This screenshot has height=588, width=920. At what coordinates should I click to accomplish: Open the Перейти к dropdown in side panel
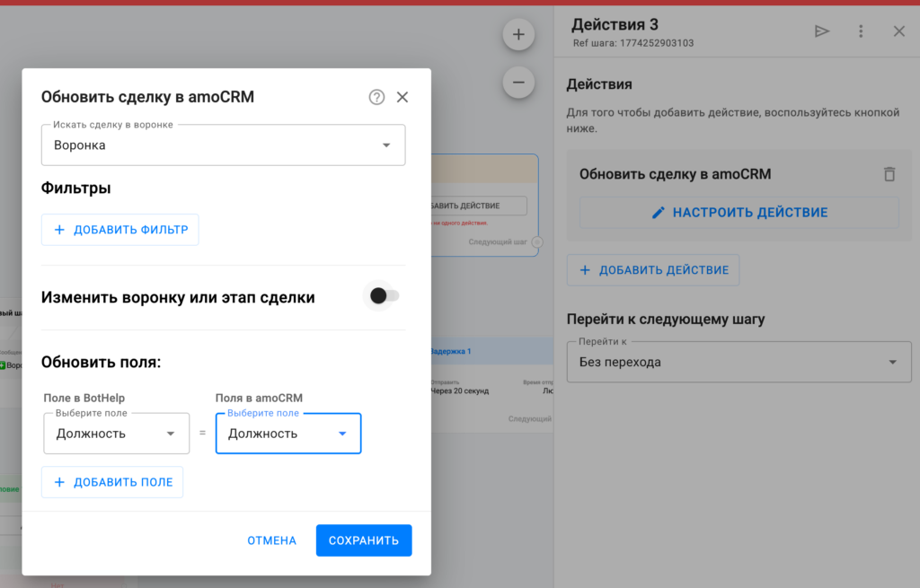click(739, 363)
